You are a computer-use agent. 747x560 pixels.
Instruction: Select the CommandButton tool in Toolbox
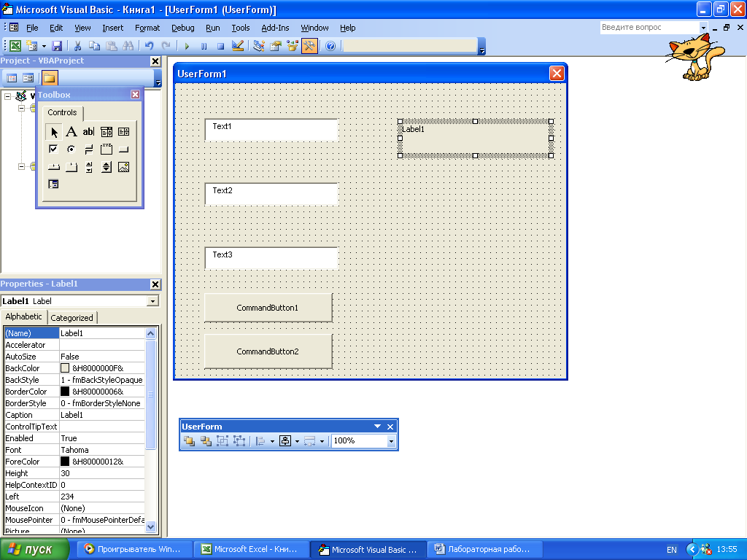tap(123, 149)
